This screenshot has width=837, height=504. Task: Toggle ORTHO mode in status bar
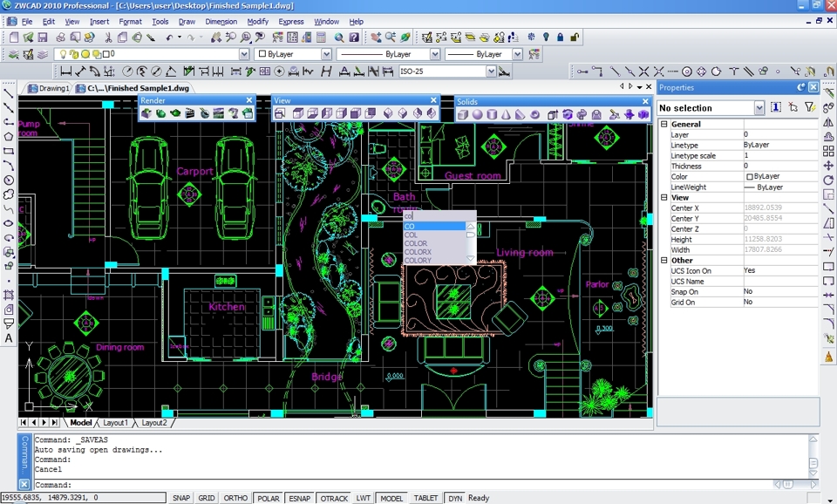(235, 498)
